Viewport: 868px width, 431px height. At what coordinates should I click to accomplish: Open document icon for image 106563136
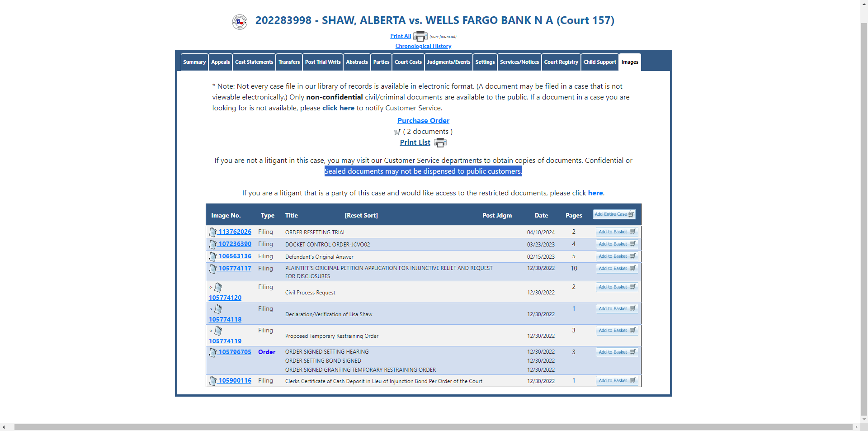(x=212, y=256)
